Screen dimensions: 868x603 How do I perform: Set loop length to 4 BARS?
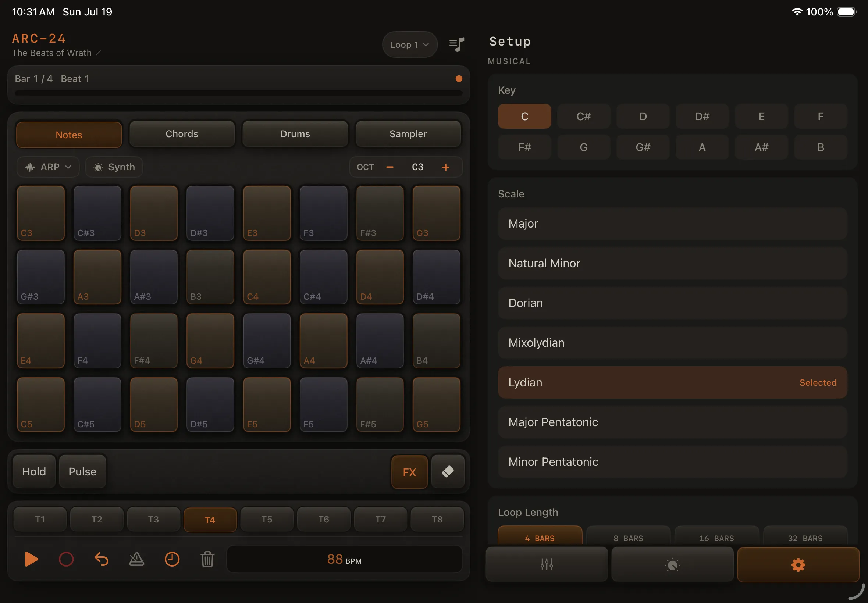[x=540, y=536]
